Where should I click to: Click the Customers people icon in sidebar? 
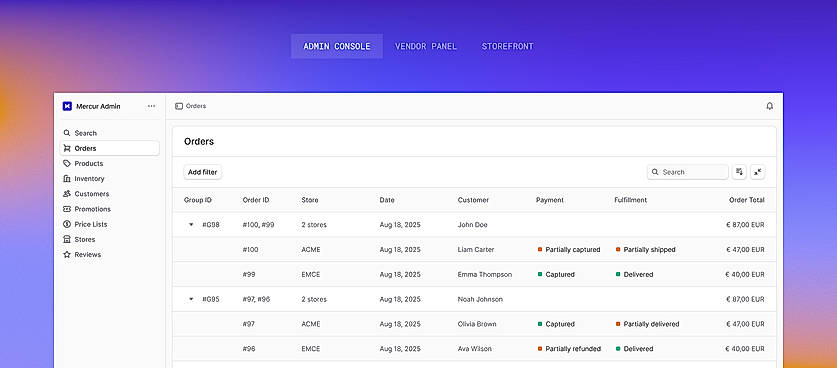point(67,194)
